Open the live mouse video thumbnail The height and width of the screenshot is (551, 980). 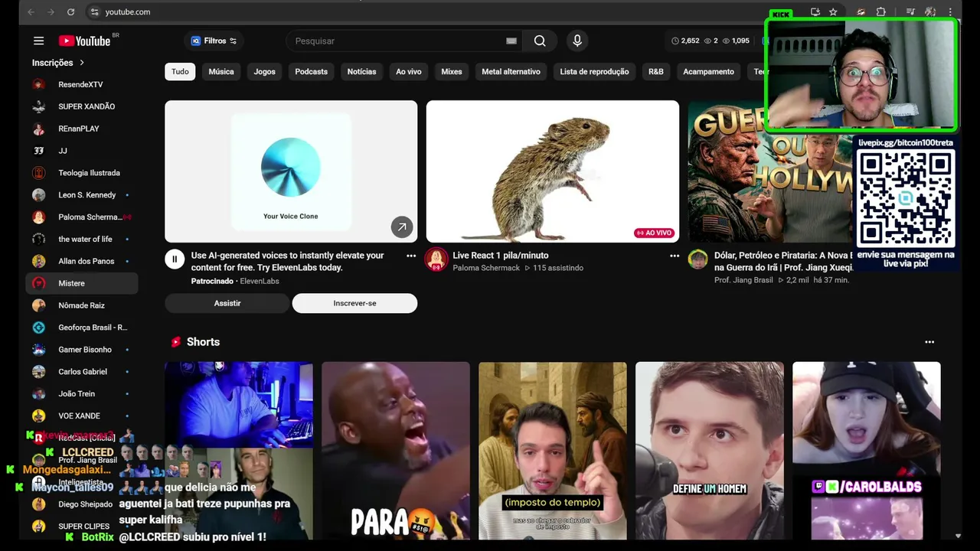pyautogui.click(x=553, y=171)
